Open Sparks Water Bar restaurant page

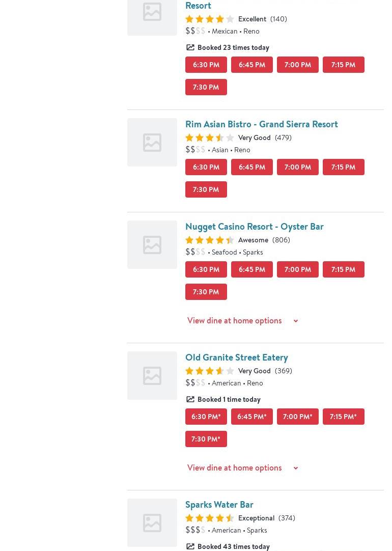click(x=219, y=505)
